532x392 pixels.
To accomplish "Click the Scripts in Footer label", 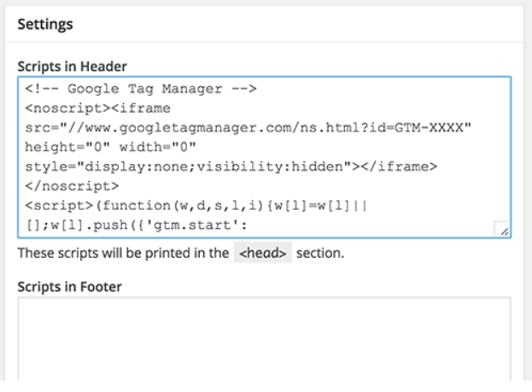I will click(x=69, y=286).
